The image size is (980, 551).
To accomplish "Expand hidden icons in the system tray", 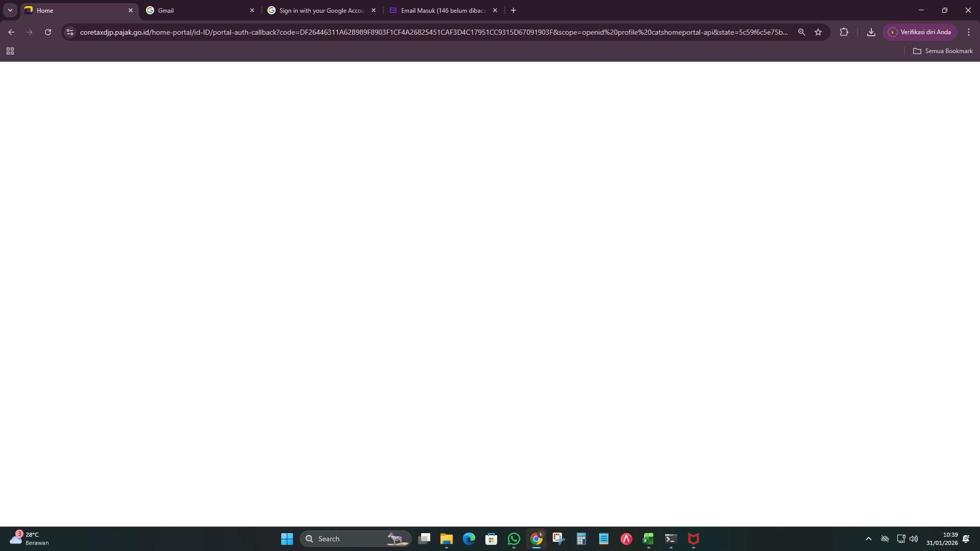I will [x=869, y=538].
